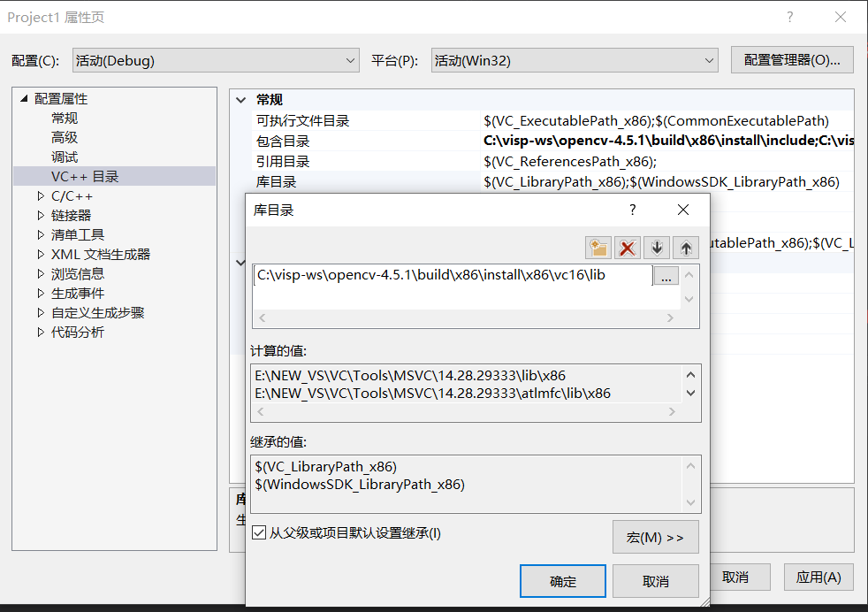Close the Project1 属性页 window
This screenshot has width=868, height=612.
[841, 17]
